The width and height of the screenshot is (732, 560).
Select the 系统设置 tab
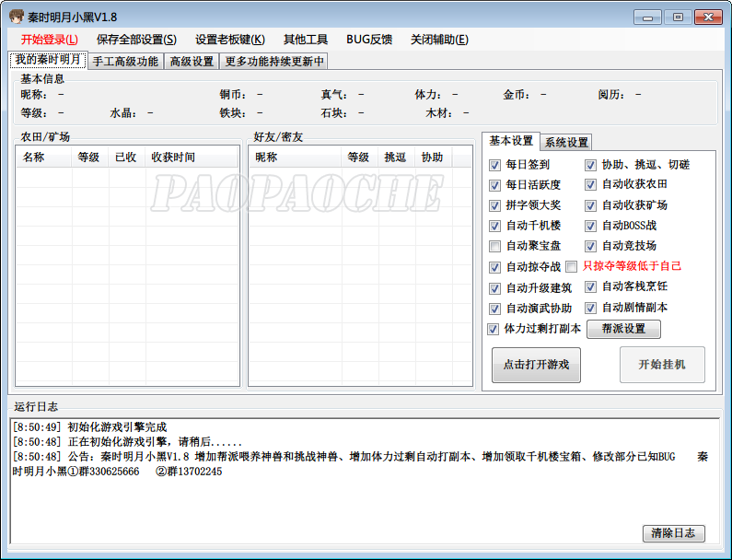(566, 142)
